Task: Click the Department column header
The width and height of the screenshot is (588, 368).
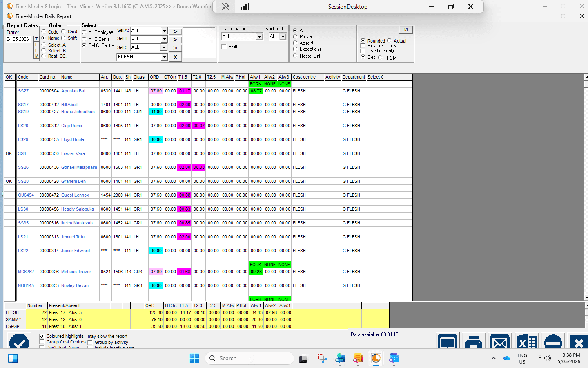Action: tap(354, 77)
